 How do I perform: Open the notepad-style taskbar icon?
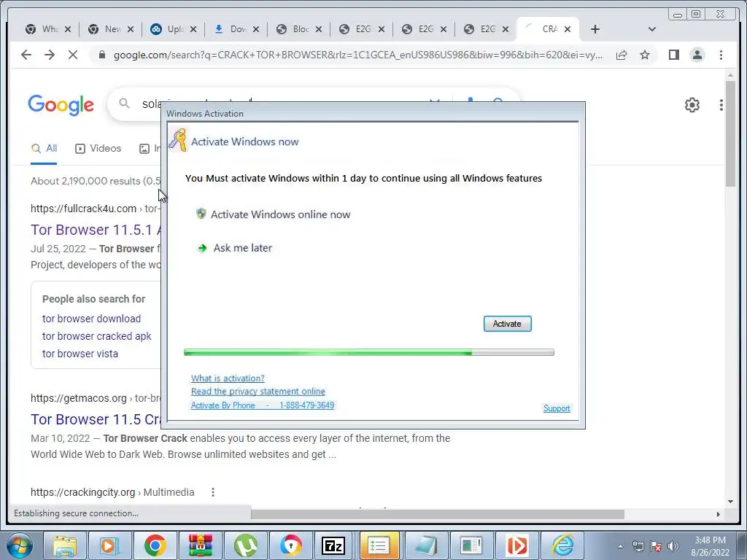tap(426, 545)
